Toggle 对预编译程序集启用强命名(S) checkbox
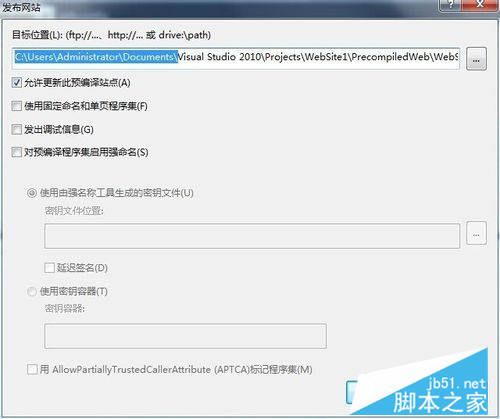 point(17,152)
